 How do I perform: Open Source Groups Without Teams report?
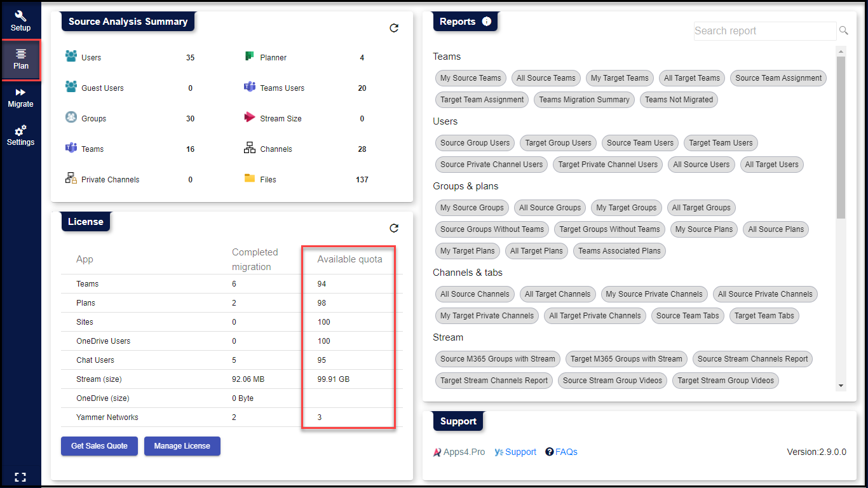pos(492,229)
